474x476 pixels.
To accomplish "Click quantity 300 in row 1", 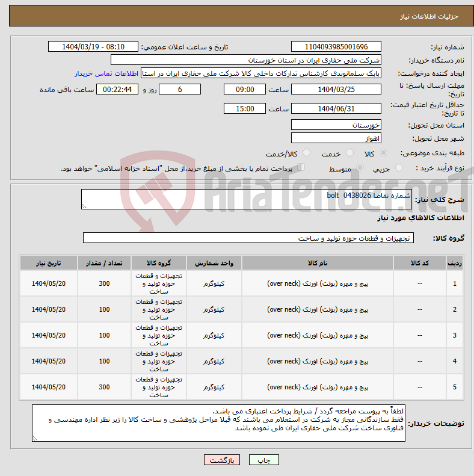I will pos(104,283).
